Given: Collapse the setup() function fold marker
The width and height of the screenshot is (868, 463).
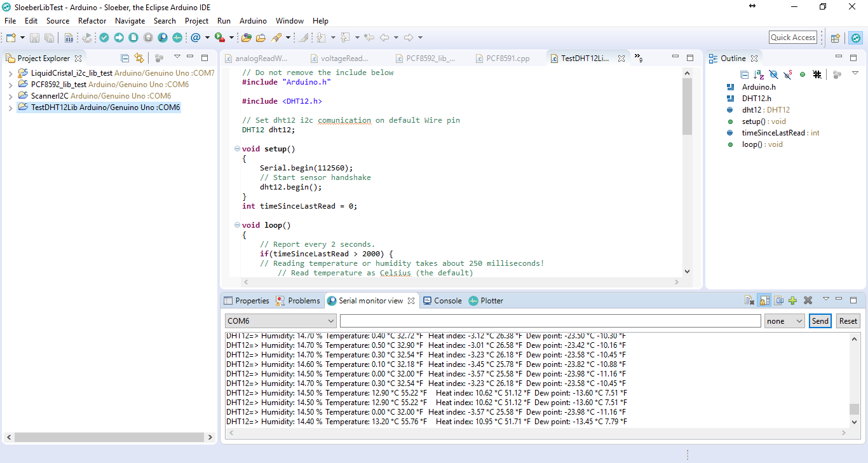Looking at the screenshot, I should (237, 149).
